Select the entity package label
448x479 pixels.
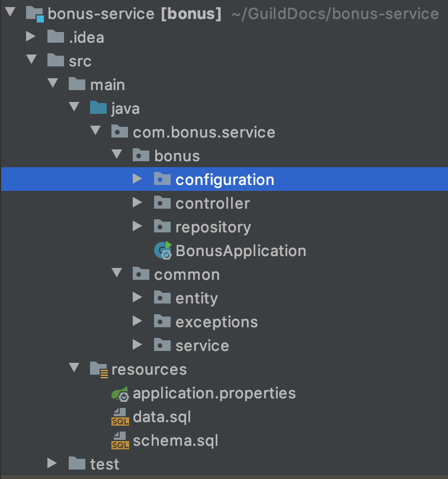pos(196,298)
